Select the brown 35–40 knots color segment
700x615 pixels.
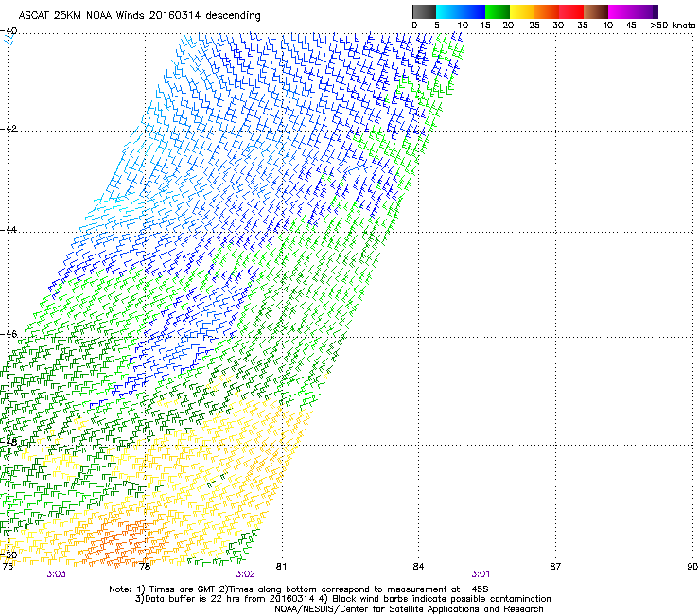[596, 11]
